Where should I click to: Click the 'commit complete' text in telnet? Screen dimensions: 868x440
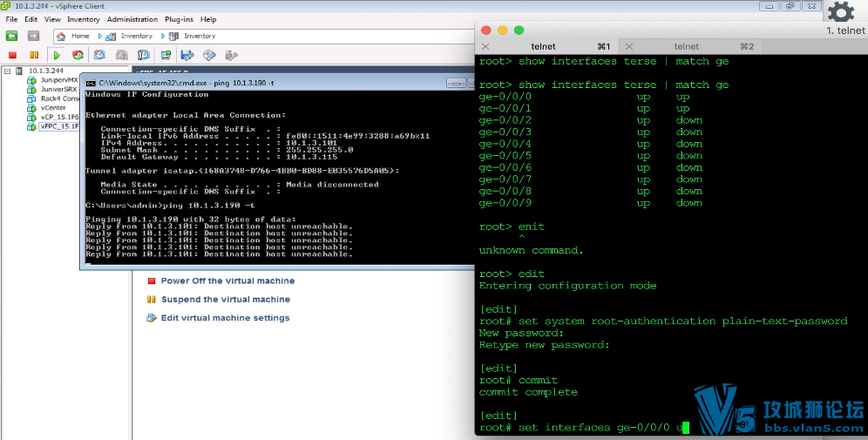(x=528, y=392)
